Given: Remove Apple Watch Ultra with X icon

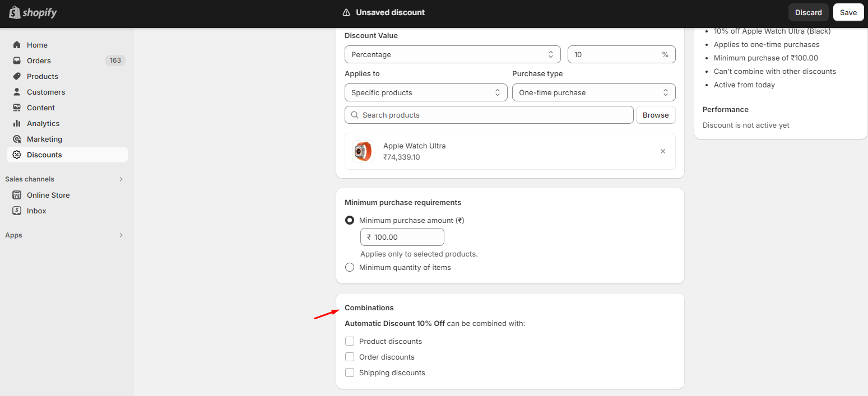Looking at the screenshot, I should click(663, 151).
